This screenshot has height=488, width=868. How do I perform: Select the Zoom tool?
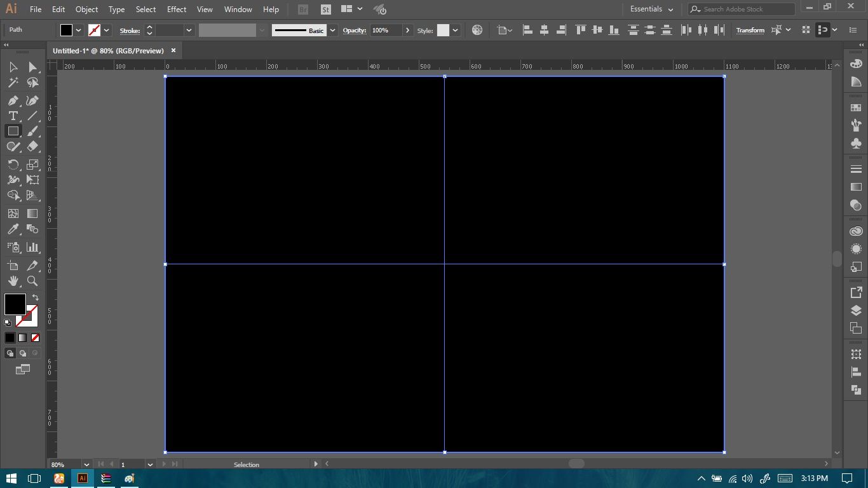pos(32,281)
